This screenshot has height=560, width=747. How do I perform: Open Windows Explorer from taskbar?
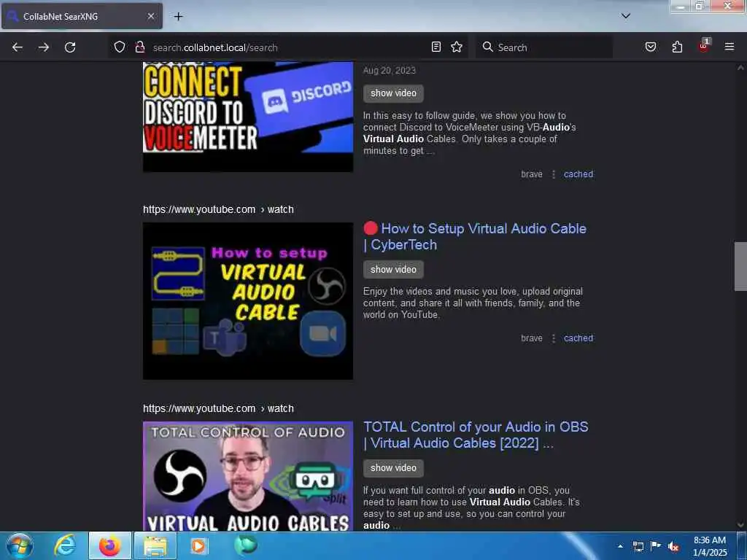click(155, 545)
